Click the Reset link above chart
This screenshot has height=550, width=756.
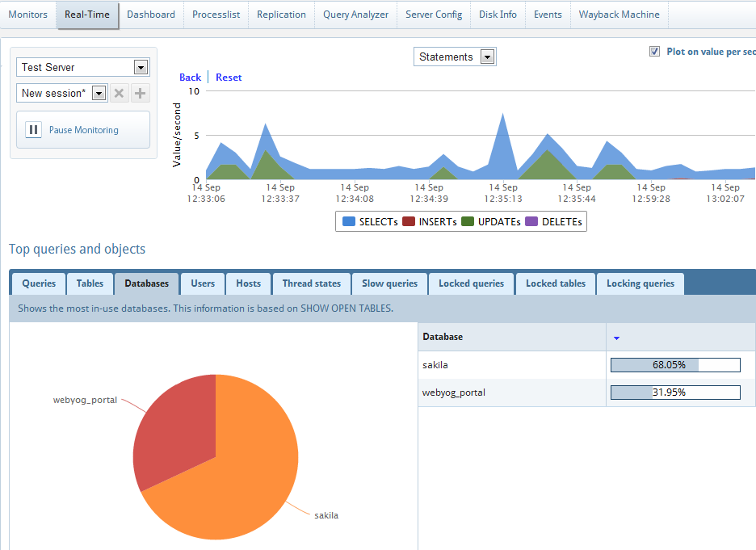(229, 77)
